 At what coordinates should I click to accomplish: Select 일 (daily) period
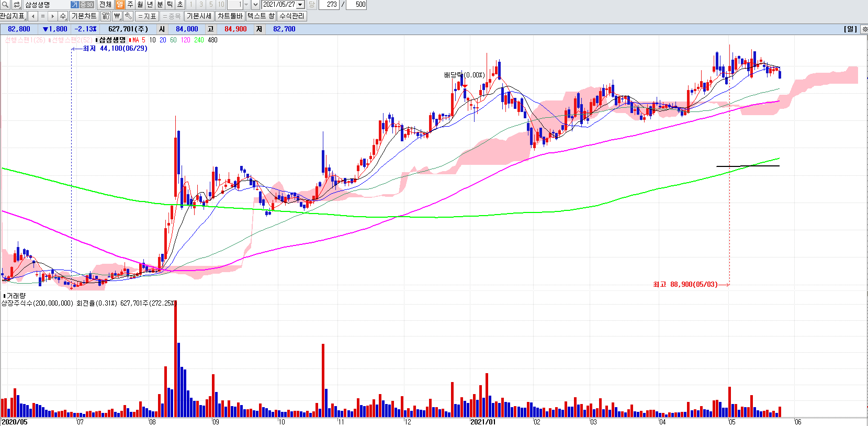tap(120, 5)
